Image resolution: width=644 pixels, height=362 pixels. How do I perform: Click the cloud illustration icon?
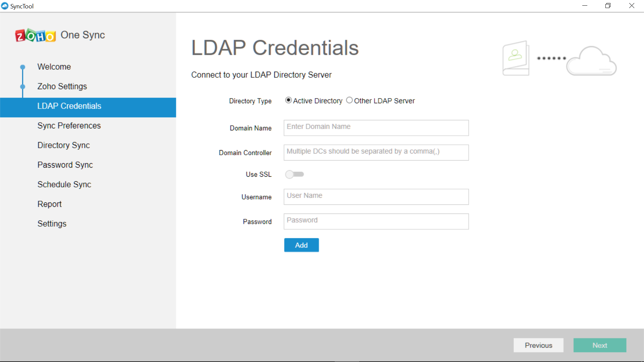click(x=591, y=61)
